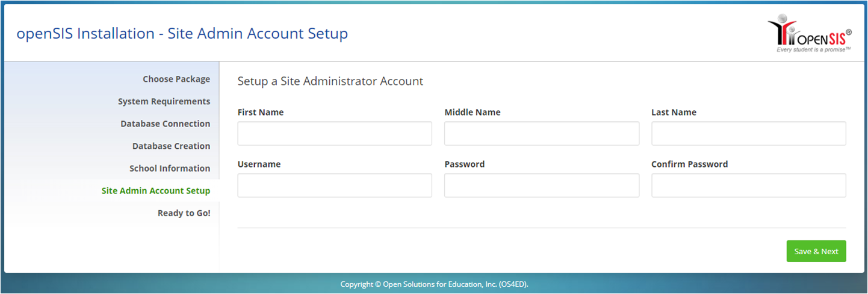
Task: Select the Ready to Go! step
Action: 184,213
